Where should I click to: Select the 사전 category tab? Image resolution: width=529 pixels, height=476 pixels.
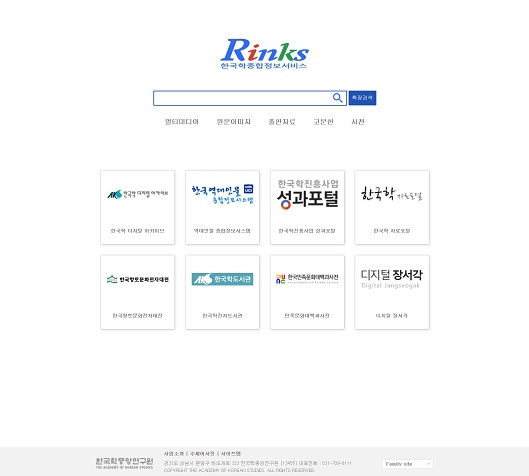click(x=358, y=121)
